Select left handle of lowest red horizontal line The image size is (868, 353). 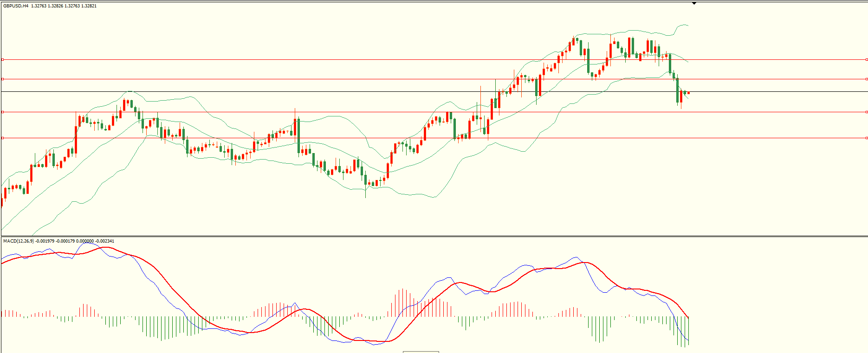[x=2, y=138]
